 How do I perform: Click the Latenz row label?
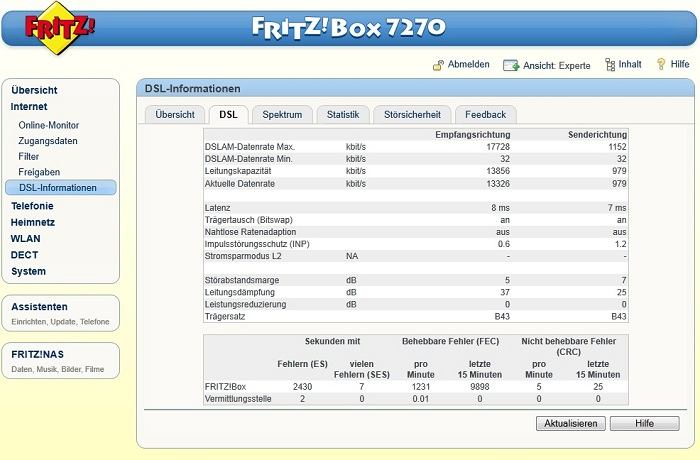click(217, 208)
